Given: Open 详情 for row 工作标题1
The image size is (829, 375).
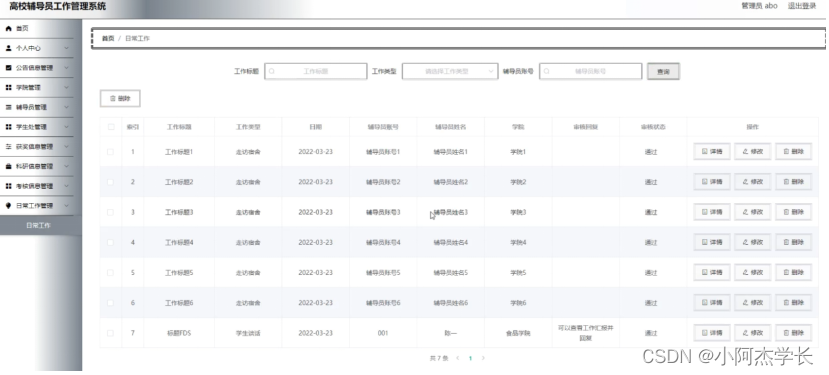Looking at the screenshot, I should 712,152.
